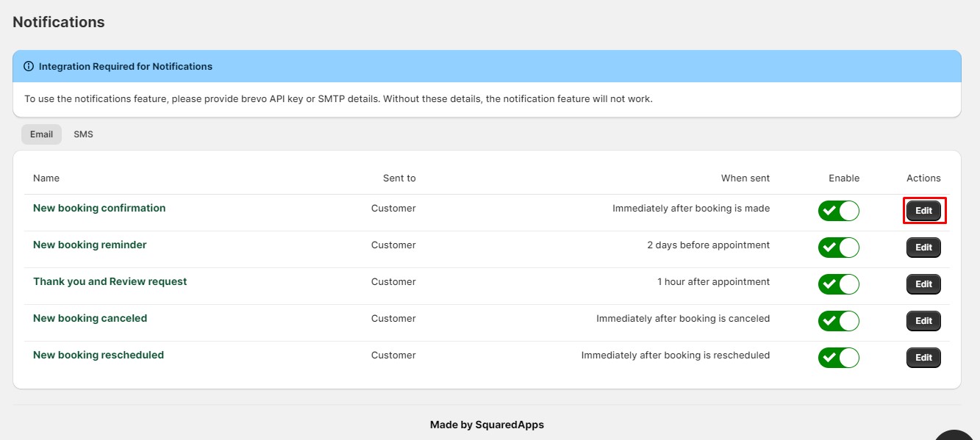Turn off the New booking reminder notification
Screen dimensions: 980x440
click(x=838, y=248)
